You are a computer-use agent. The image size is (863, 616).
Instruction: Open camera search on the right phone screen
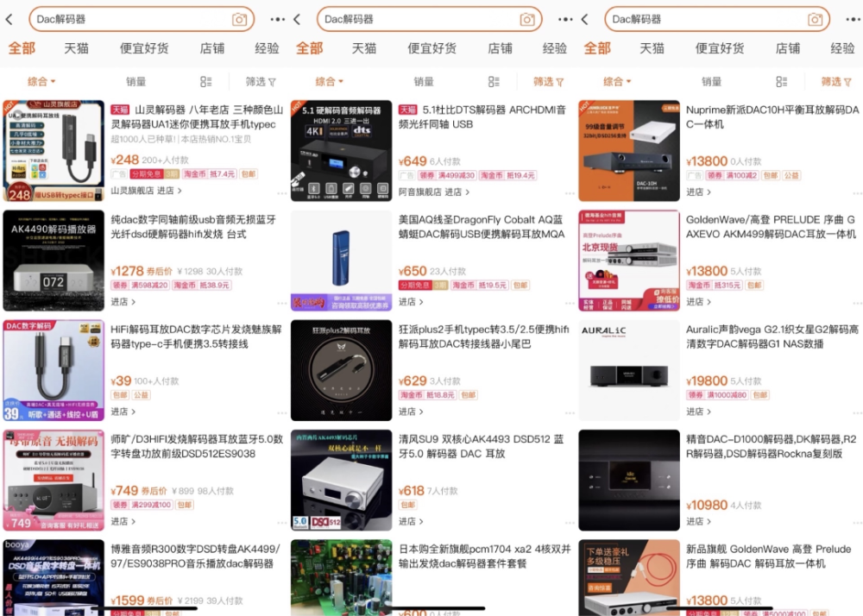pyautogui.click(x=816, y=19)
